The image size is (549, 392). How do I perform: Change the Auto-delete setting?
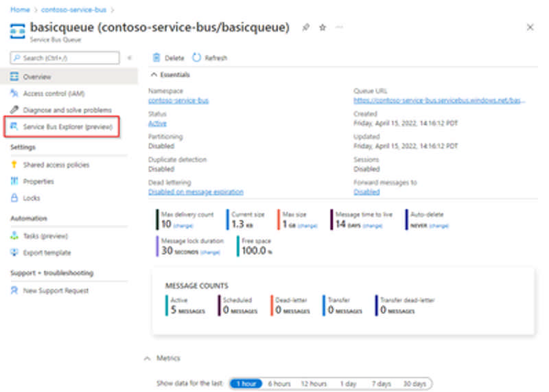coord(439,226)
